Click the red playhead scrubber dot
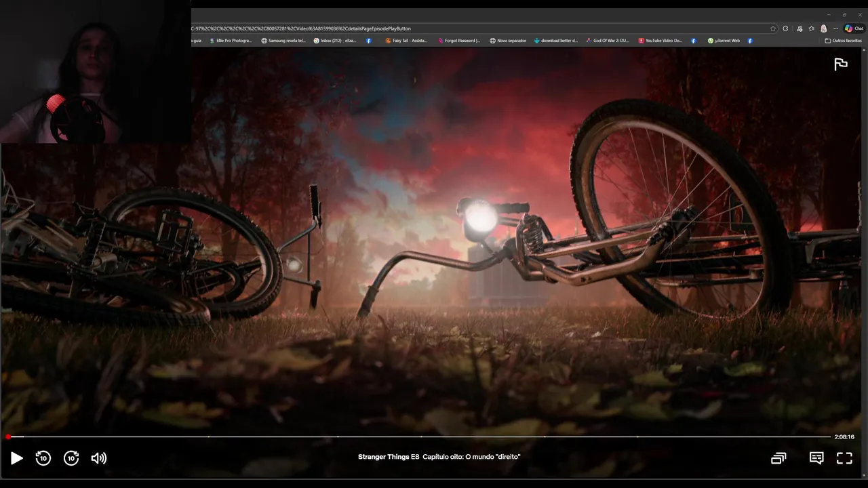Screen dimensions: 868x488 (8, 436)
